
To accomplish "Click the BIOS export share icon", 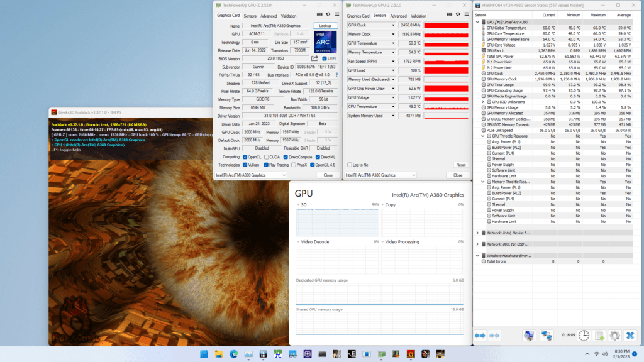I will [314, 58].
